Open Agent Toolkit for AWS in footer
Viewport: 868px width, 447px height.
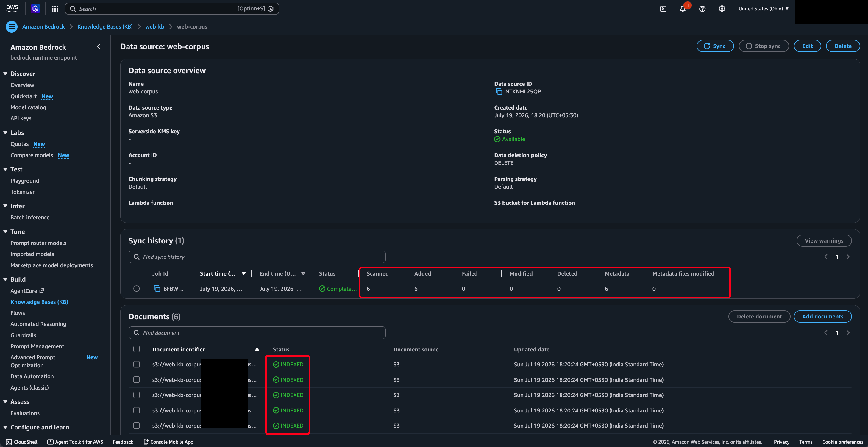75,442
